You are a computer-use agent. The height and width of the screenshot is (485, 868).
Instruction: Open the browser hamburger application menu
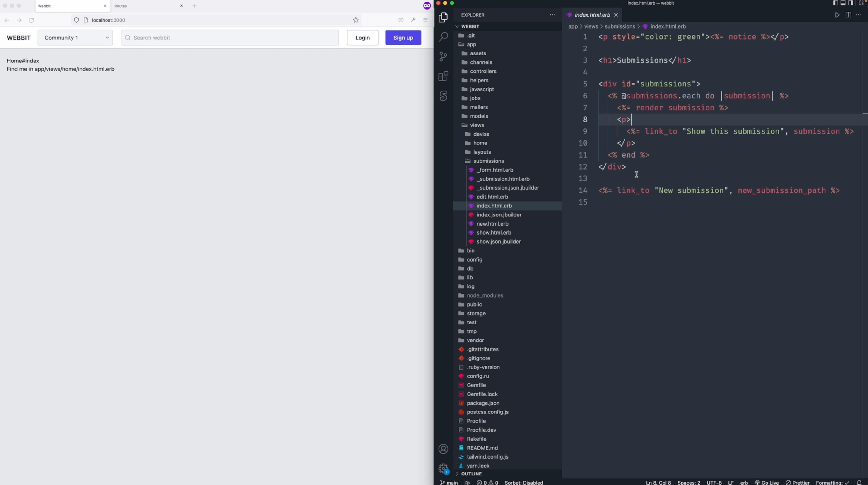(425, 20)
